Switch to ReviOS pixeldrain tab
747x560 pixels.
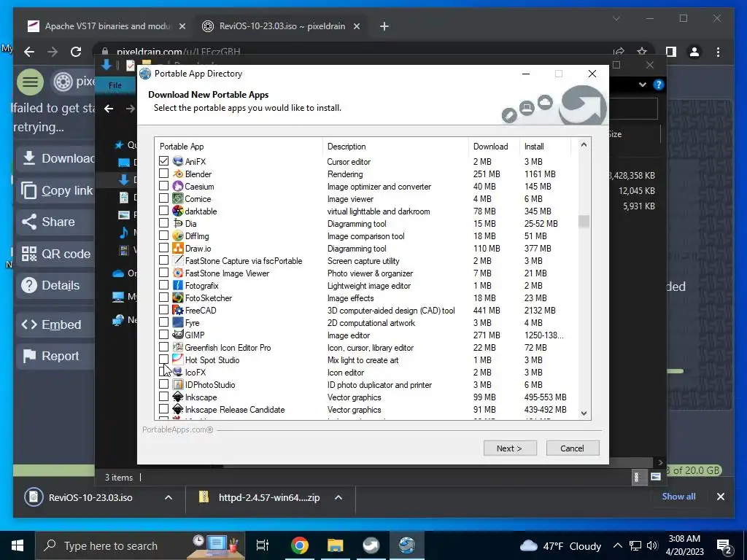(281, 26)
